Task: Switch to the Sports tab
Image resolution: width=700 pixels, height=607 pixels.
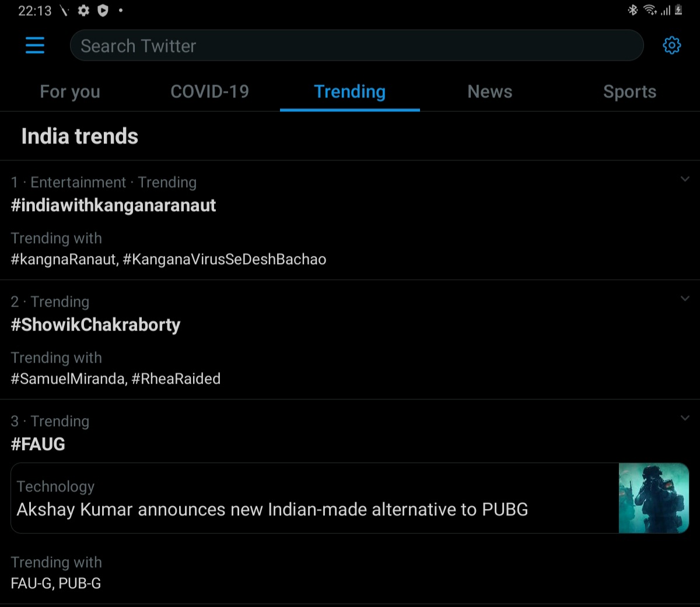Action: (x=630, y=92)
